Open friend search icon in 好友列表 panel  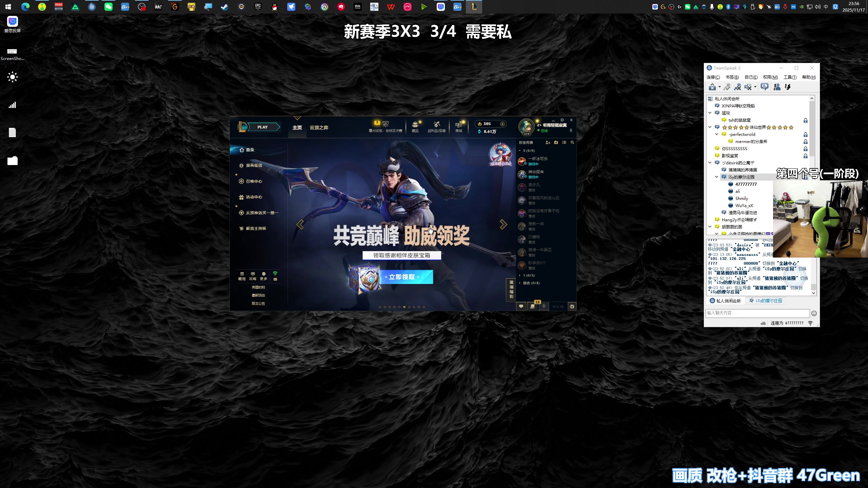pyautogui.click(x=572, y=143)
